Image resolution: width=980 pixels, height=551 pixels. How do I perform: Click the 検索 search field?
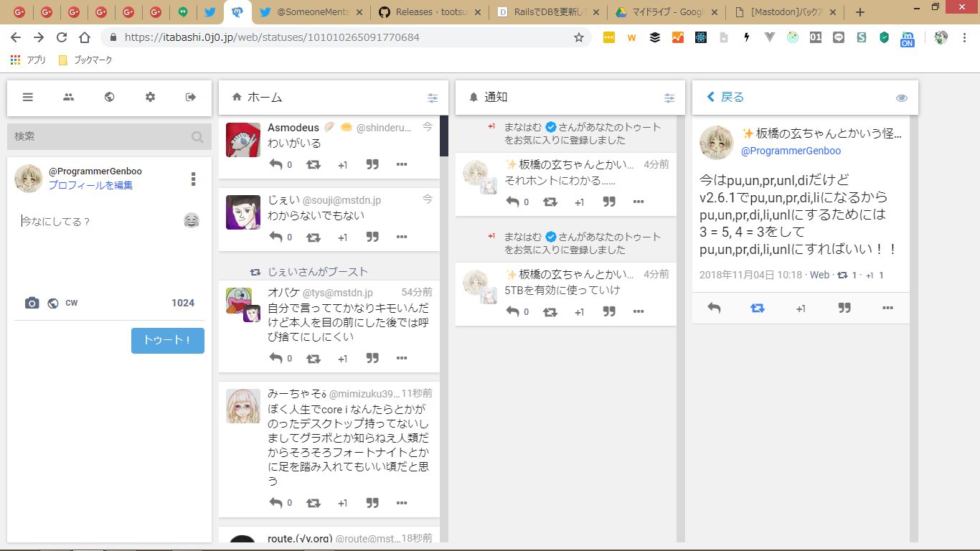[100, 136]
